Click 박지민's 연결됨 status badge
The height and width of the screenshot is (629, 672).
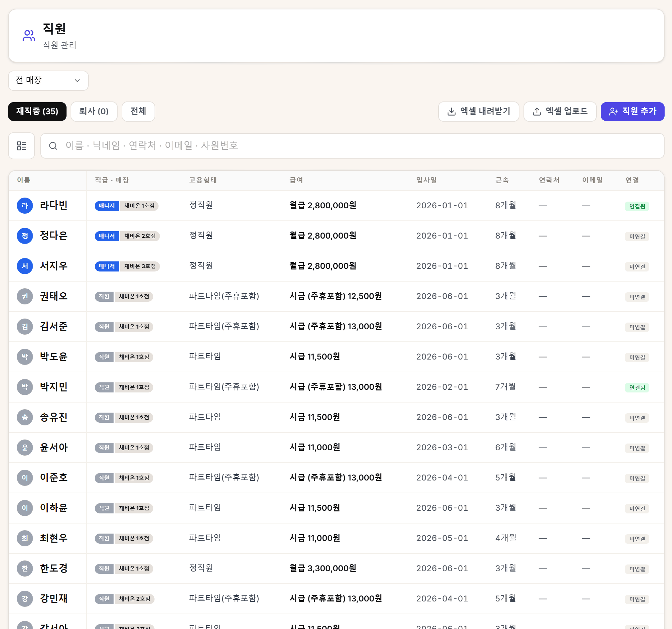click(637, 388)
